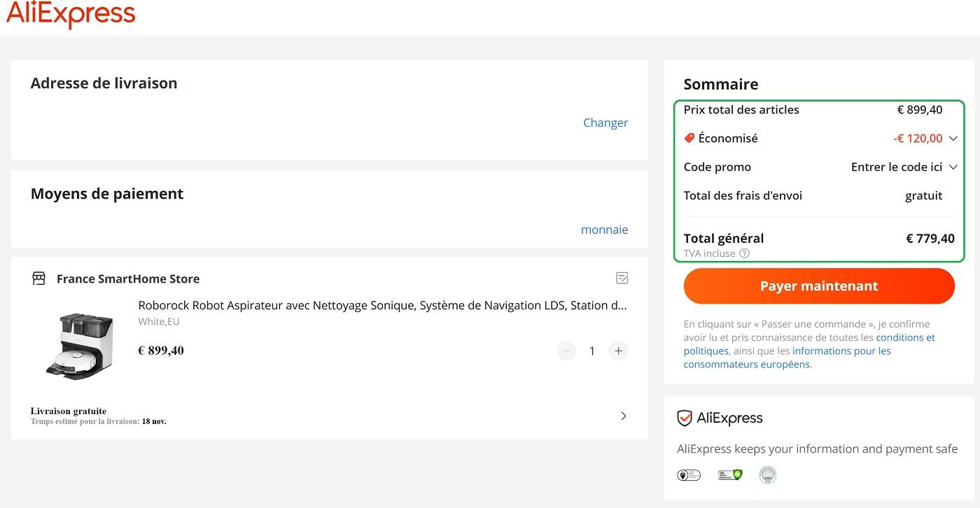Image resolution: width=980 pixels, height=508 pixels.
Task: Open informations pour les consommateurs européens link
Action: (787, 358)
